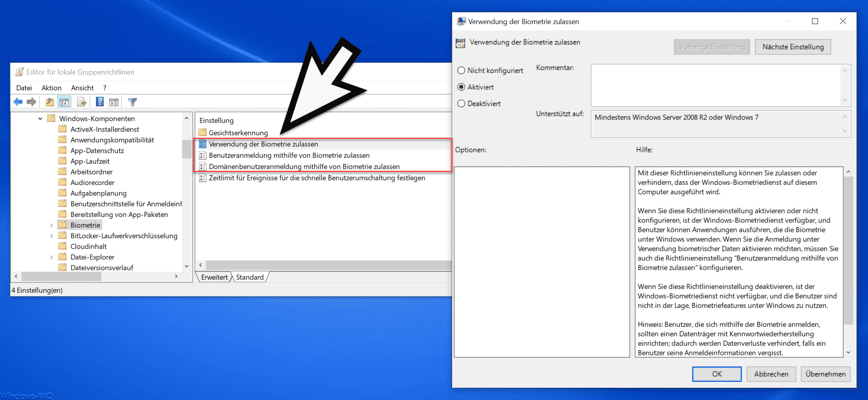The height and width of the screenshot is (400, 868).
Task: Click the policy icon of the 'Zeitlimit für Ereignisse' setting
Action: click(203, 178)
